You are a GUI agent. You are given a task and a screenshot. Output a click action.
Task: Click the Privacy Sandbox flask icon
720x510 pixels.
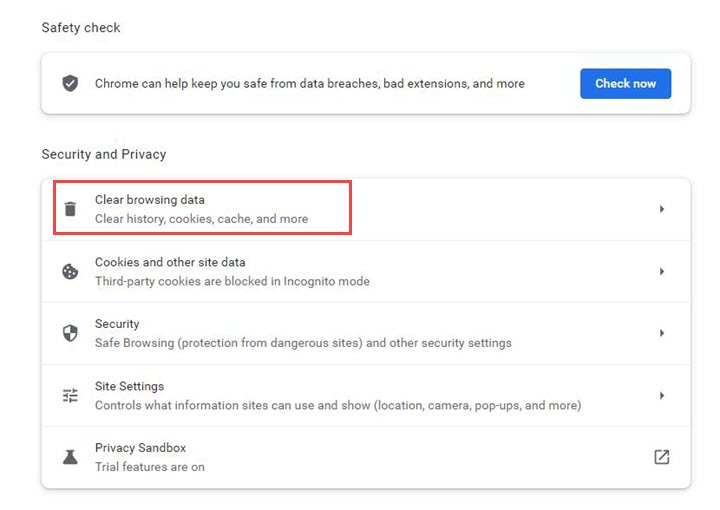[x=70, y=457]
